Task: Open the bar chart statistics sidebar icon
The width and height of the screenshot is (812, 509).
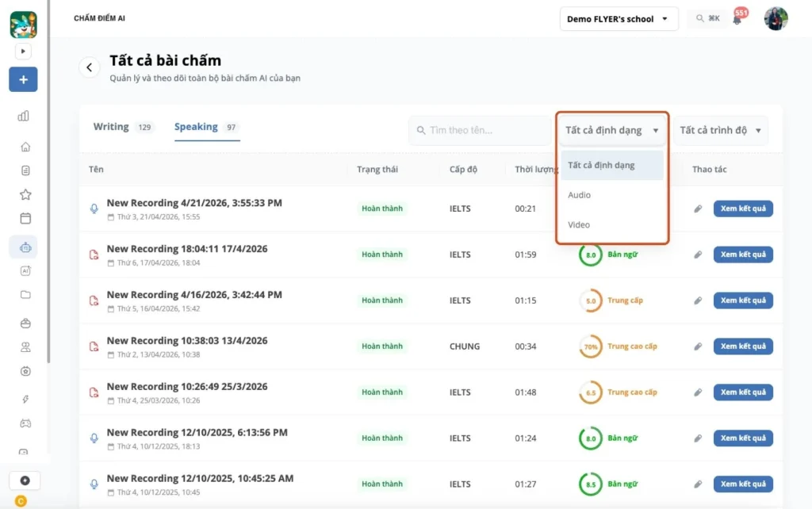Action: pos(24,116)
